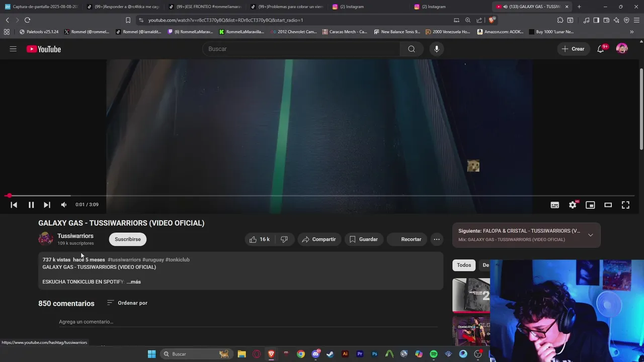Enable miniplayer mode
644x362 pixels.
click(590, 205)
